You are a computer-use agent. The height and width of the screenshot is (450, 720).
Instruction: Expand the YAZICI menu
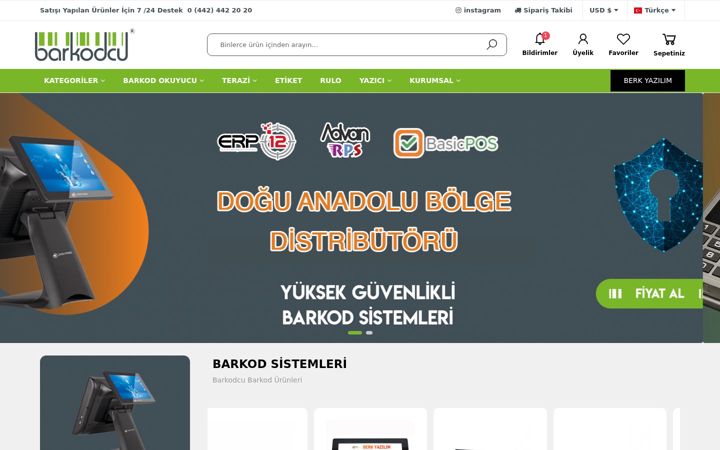pos(375,80)
